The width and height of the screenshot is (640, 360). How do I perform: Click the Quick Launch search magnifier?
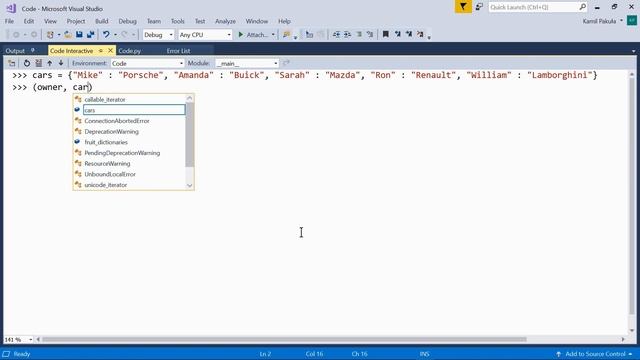click(582, 7)
